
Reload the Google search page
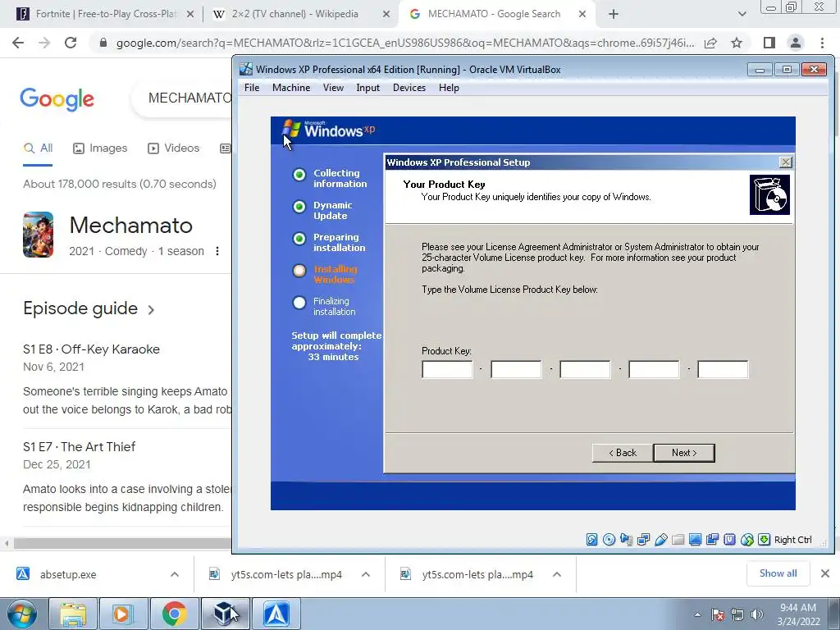(71, 43)
